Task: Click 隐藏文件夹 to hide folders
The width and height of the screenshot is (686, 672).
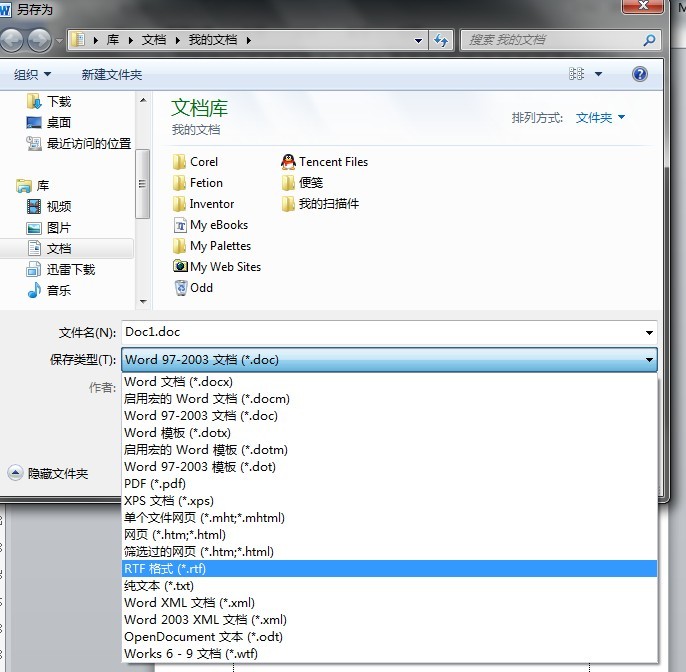Action: (57, 474)
